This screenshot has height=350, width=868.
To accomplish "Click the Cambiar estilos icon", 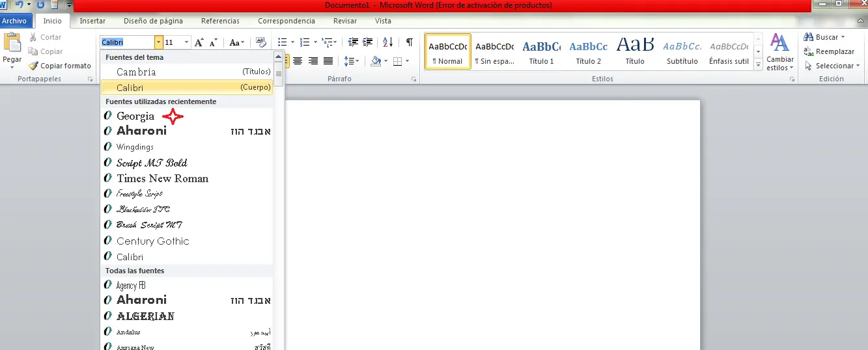I will (x=779, y=52).
